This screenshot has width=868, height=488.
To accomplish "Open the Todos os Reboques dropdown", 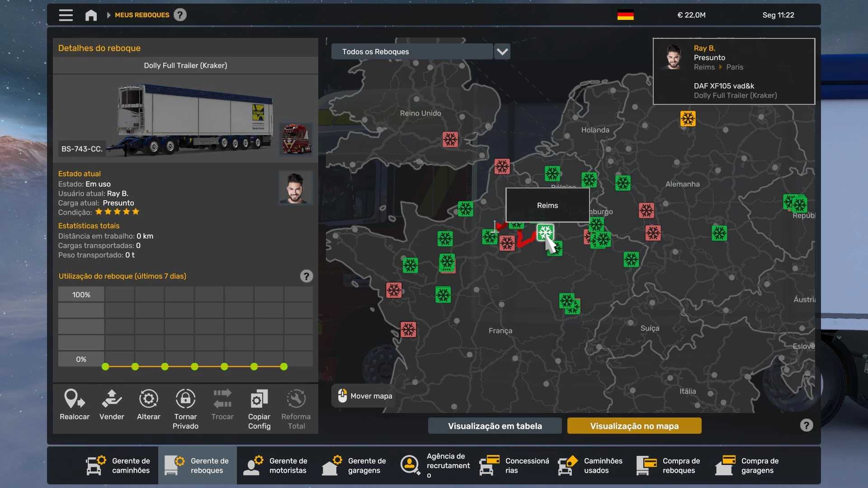I will (x=412, y=52).
